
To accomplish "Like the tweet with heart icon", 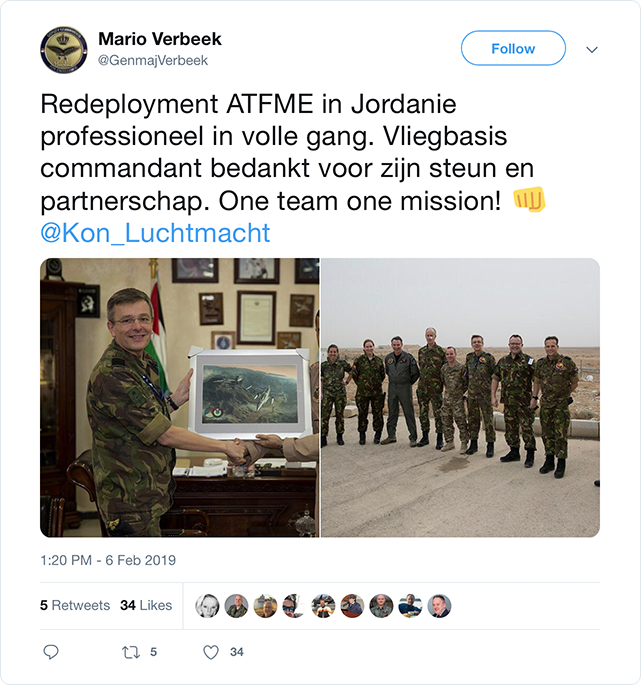I will [211, 652].
